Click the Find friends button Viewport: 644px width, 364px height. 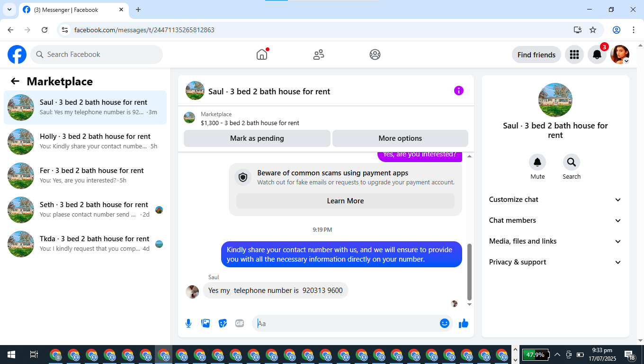tap(537, 55)
